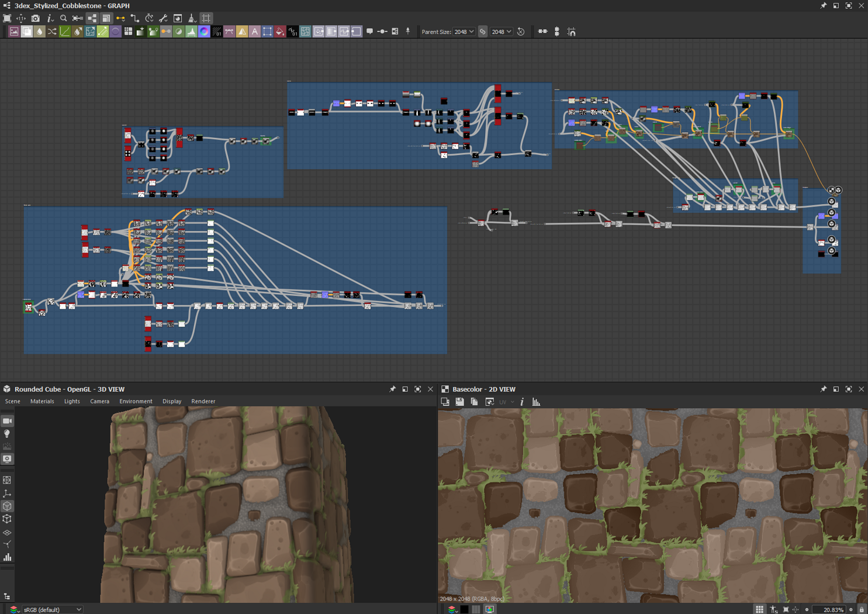Image resolution: width=868 pixels, height=614 pixels.
Task: Click the black background color swatch in 2D view
Action: tap(464, 609)
